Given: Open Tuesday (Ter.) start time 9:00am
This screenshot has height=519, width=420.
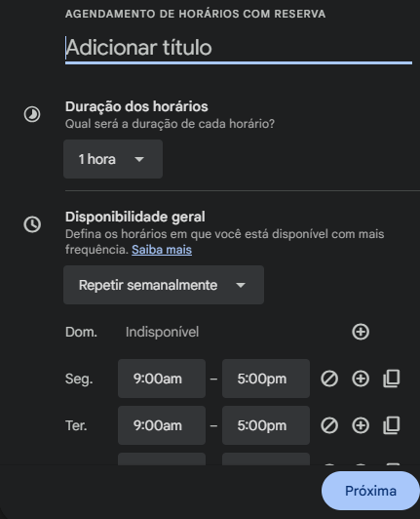Looking at the screenshot, I should (162, 425).
